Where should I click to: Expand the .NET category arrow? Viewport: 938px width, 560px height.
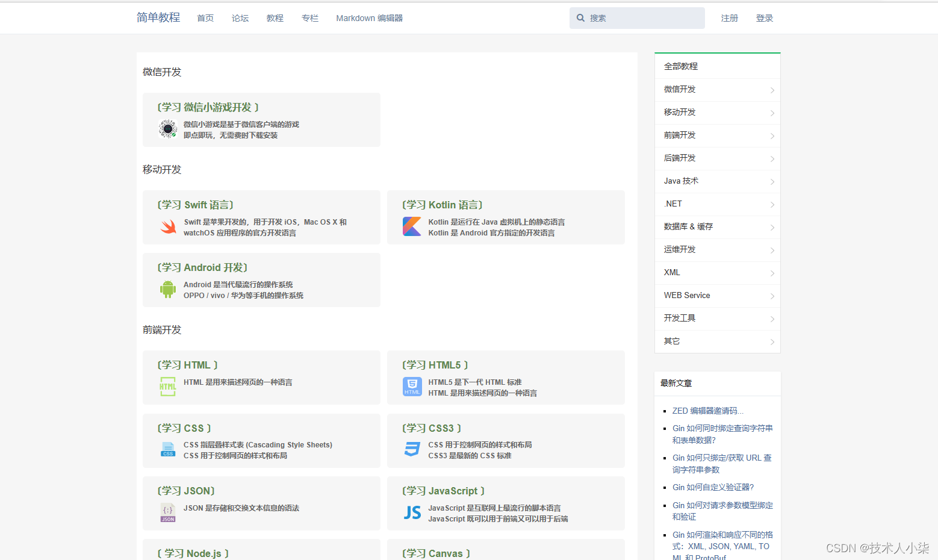[x=772, y=205]
